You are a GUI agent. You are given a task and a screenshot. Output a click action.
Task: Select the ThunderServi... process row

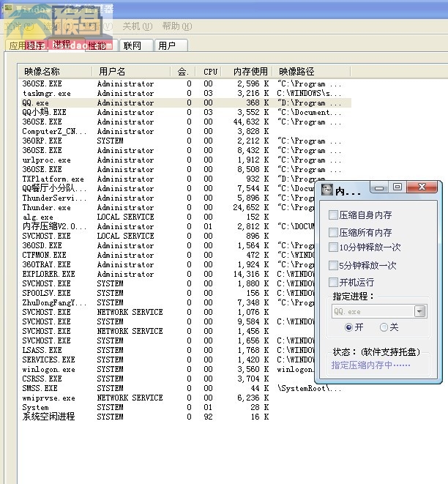(167, 198)
